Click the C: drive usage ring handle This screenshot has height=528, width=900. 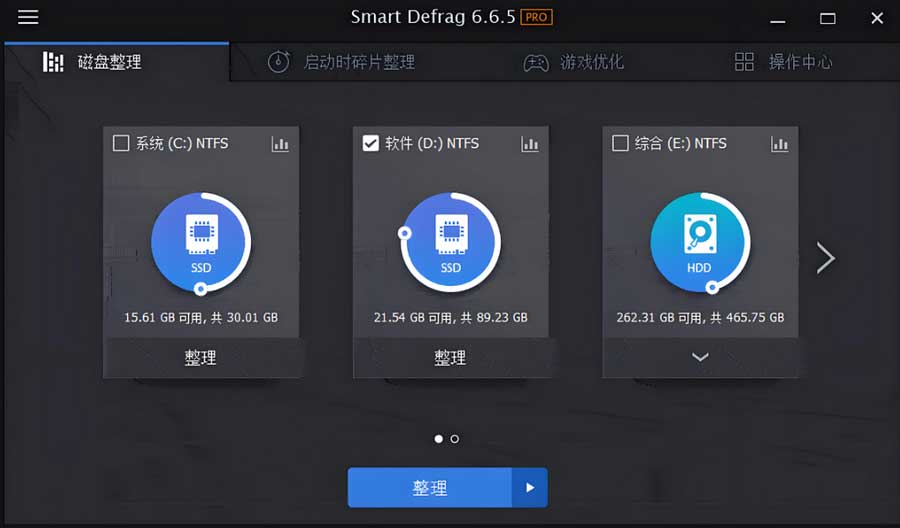click(200, 289)
